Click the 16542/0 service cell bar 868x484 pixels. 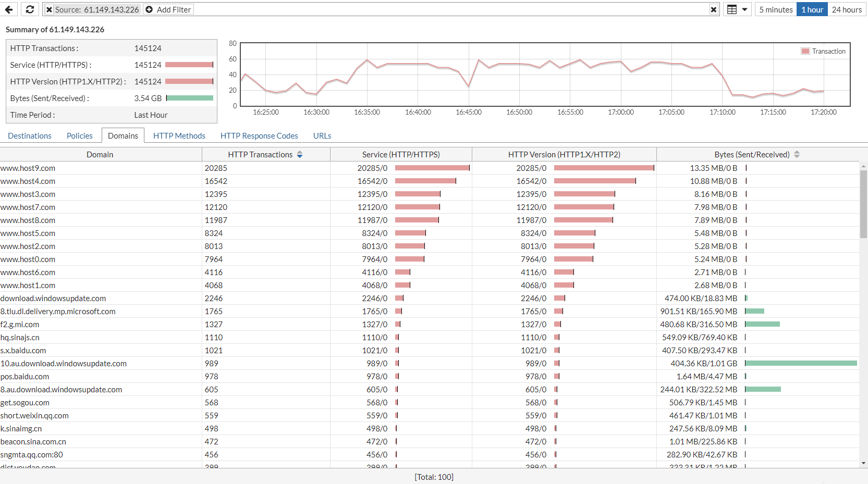coord(425,181)
